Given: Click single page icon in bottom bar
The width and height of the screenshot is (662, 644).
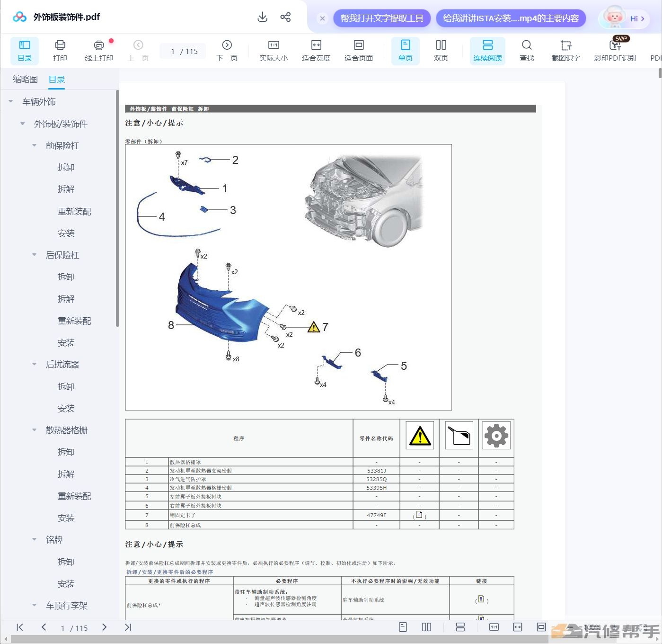Looking at the screenshot, I should tap(403, 627).
